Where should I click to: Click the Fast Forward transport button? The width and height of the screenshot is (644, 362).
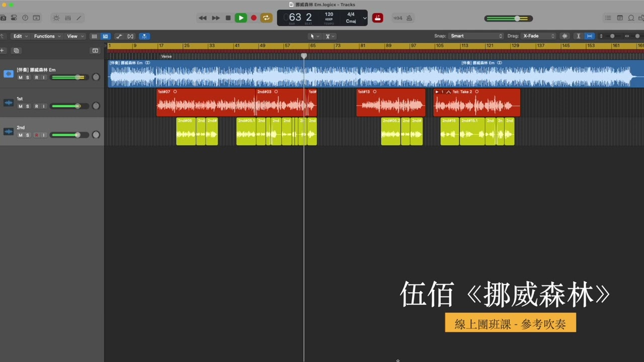coord(215,18)
